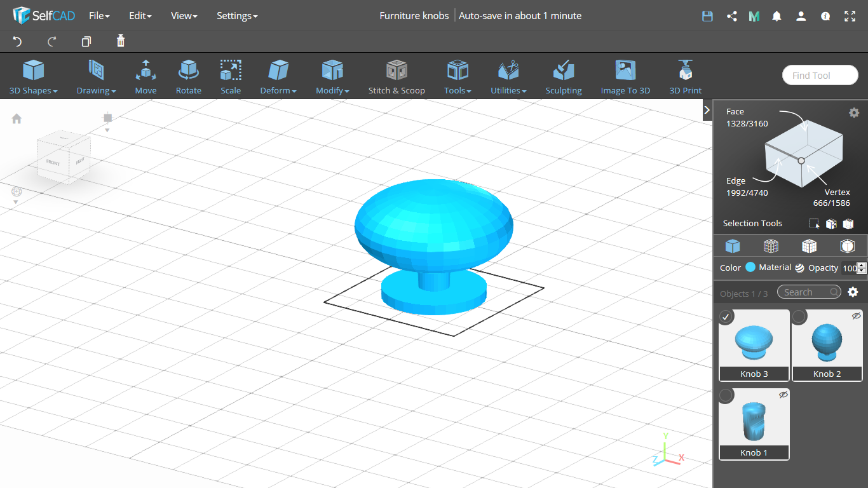Select the Knob 1 thumbnail
Viewport: 868px width, 488px height.
754,418
